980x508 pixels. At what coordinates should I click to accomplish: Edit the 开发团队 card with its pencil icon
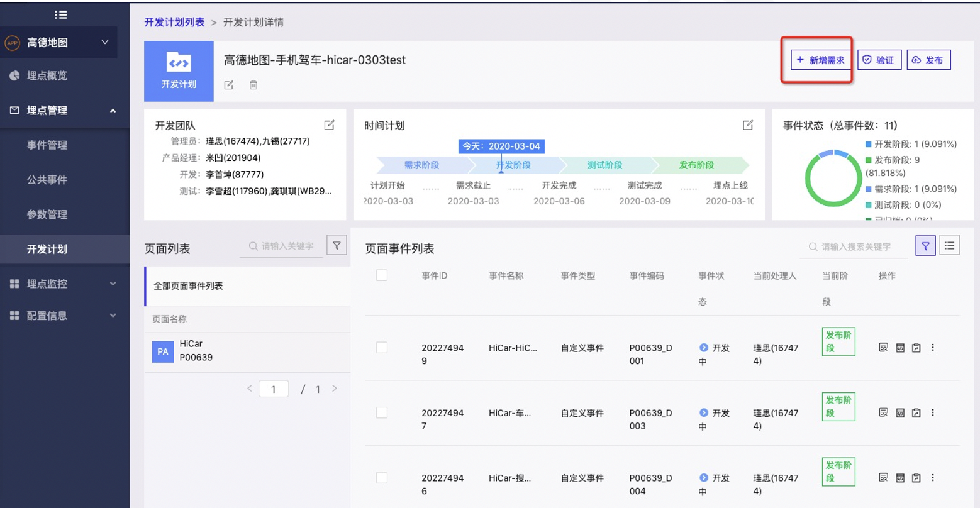pos(329,125)
